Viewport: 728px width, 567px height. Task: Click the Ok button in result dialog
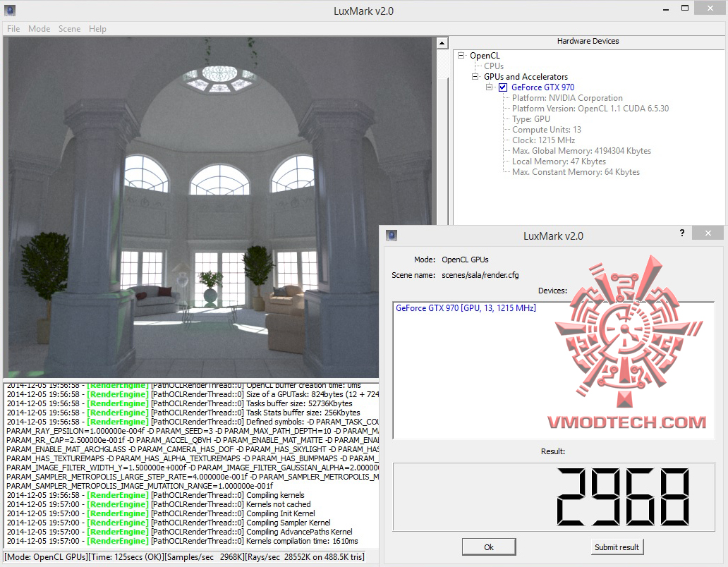(489, 547)
